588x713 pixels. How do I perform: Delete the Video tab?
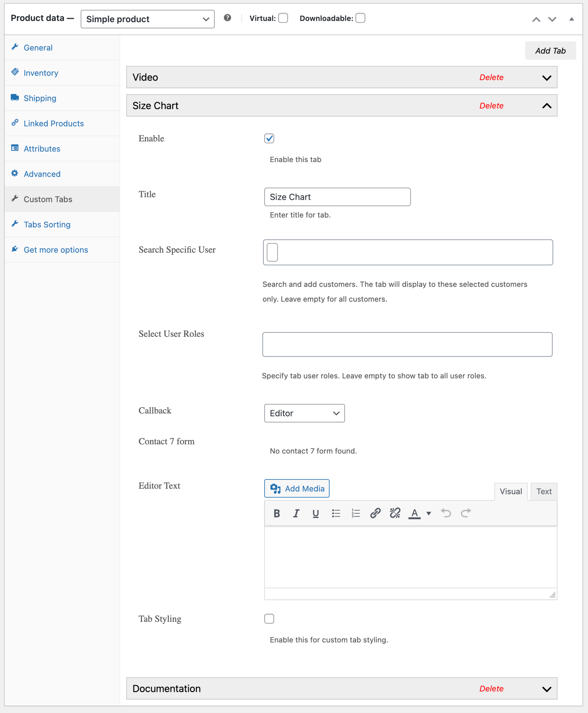[x=491, y=77]
